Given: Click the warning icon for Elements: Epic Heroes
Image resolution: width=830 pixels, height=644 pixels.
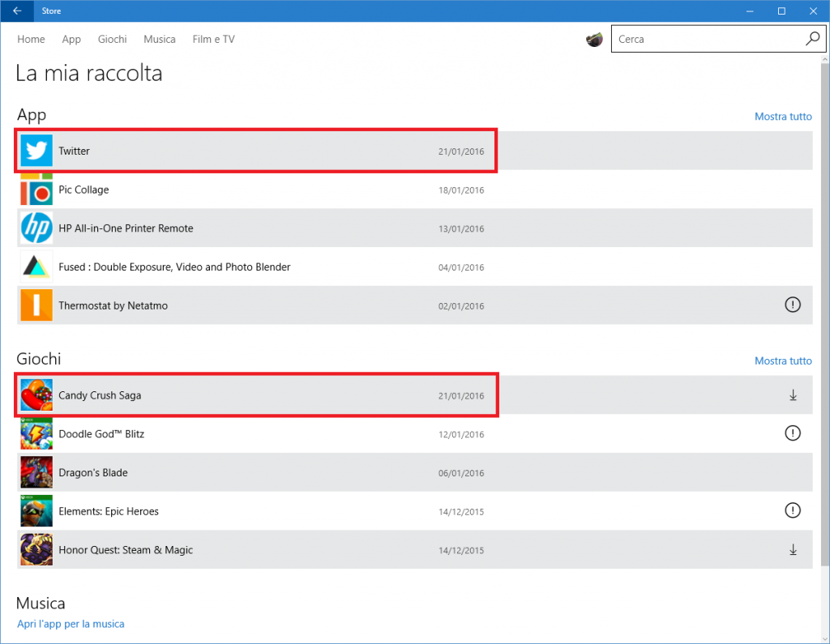Looking at the screenshot, I should tap(793, 510).
